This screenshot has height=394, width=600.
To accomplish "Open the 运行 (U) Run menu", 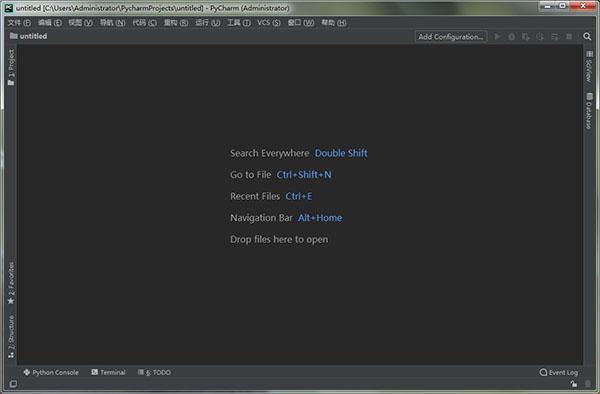I will click(207, 23).
